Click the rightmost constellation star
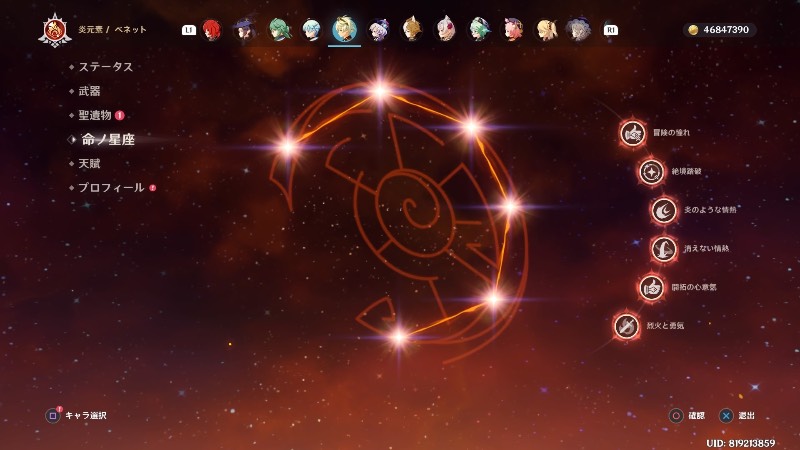Screen dimensions: 800x450 (x=510, y=207)
